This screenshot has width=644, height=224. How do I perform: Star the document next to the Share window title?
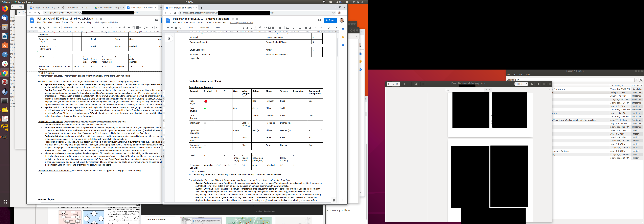tap(233, 19)
